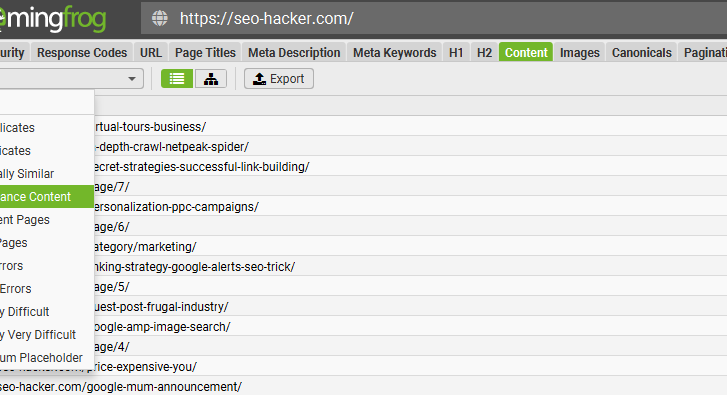Viewport: 727px width, 395px height.
Task: Switch to the Page Titles tab
Action: (x=205, y=53)
